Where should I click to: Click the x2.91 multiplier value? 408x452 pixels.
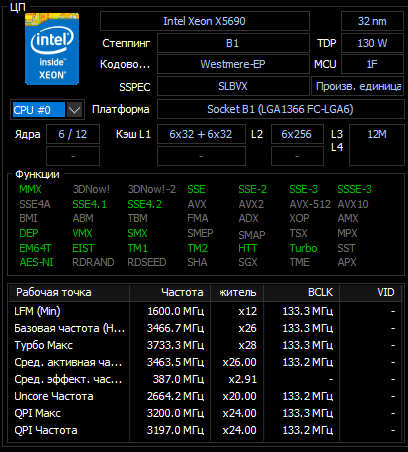click(x=242, y=379)
